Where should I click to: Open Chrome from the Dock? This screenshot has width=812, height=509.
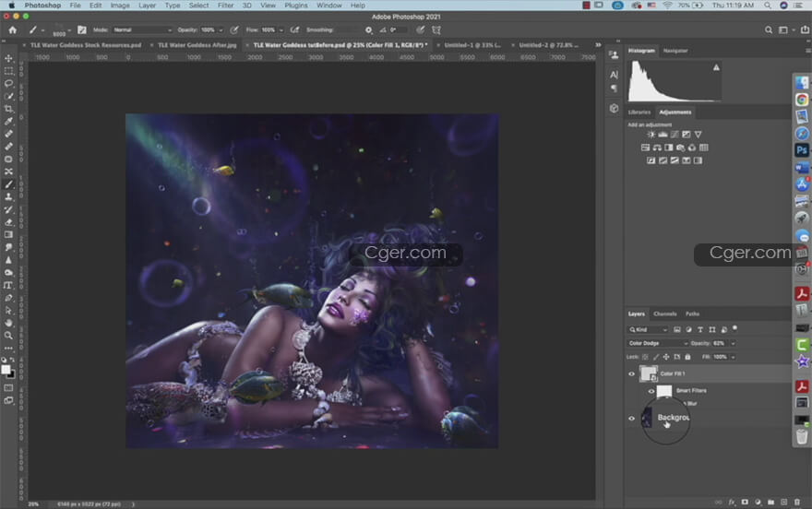(x=802, y=100)
